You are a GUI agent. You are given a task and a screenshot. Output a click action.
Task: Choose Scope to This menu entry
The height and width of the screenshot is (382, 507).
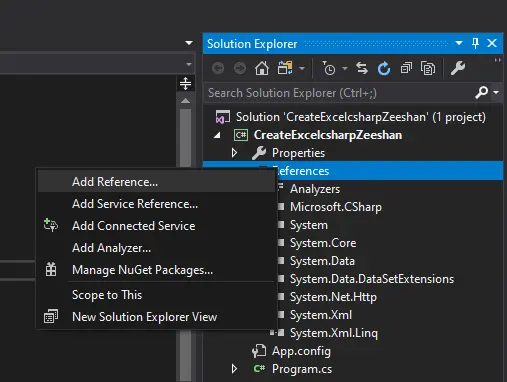[156, 295]
